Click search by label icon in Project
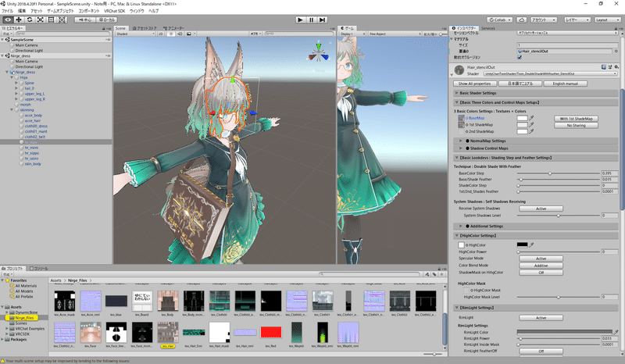This screenshot has width=625, height=364. (434, 274)
